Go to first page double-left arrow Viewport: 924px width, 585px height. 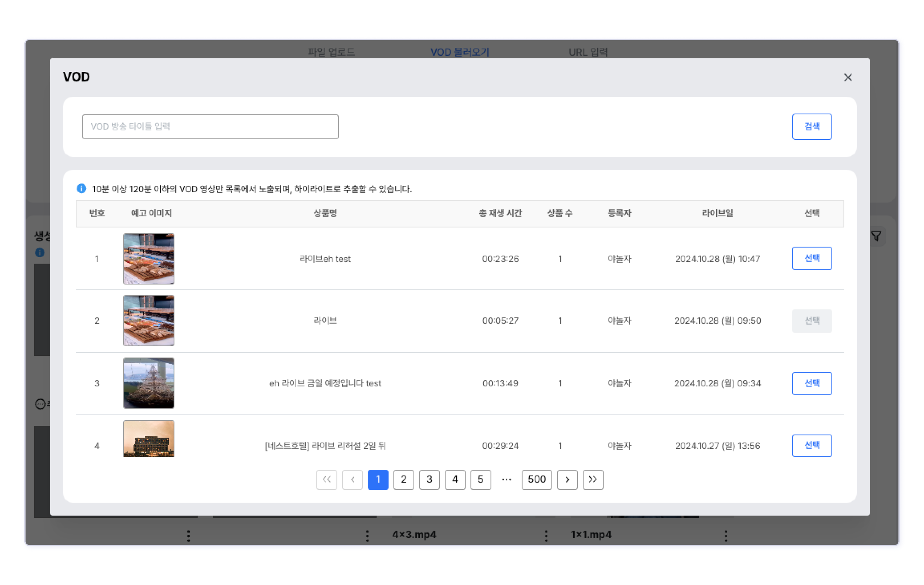[326, 479]
